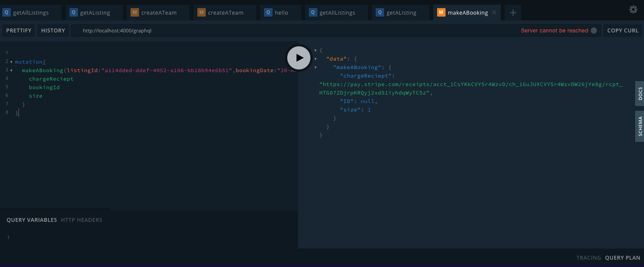Add a new tab with plus icon
Screen dimensions: 644x267
click(513, 13)
